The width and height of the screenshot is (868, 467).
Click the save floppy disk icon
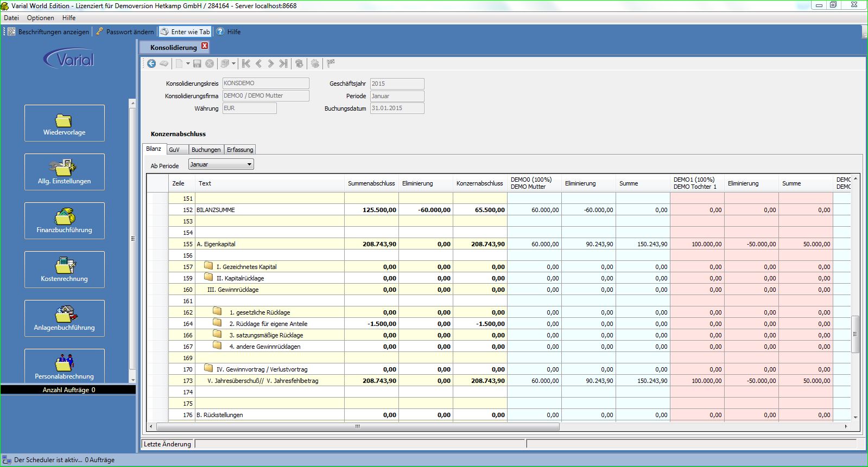point(197,63)
